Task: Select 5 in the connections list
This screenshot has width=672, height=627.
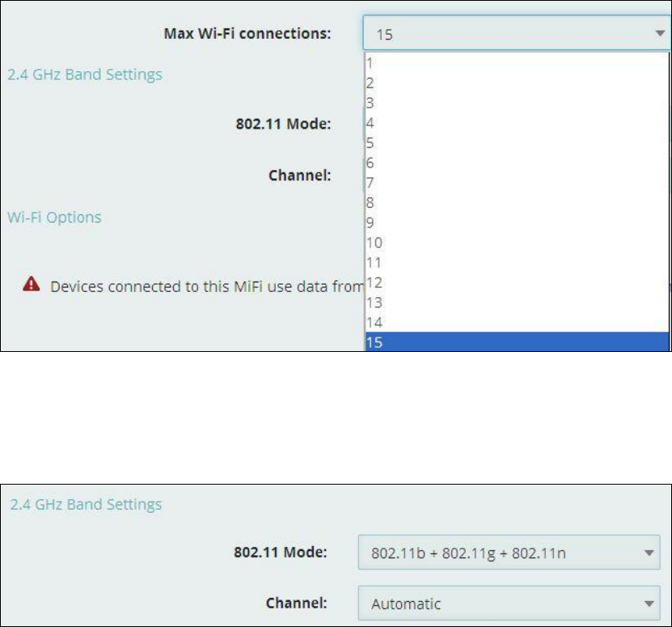Action: pos(517,143)
